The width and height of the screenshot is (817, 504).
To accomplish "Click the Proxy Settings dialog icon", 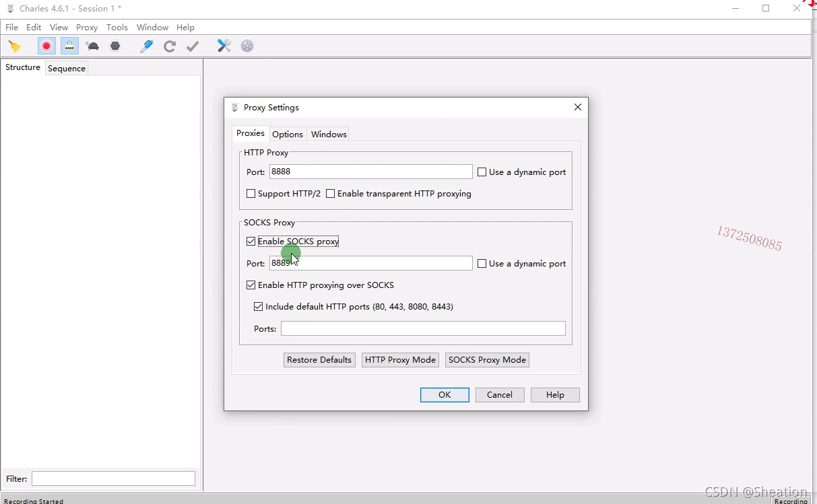I will click(235, 108).
